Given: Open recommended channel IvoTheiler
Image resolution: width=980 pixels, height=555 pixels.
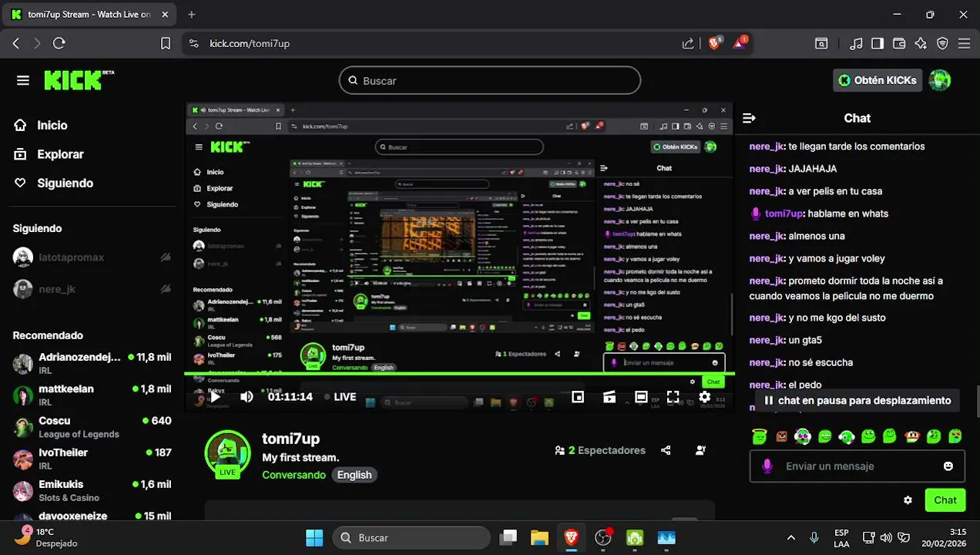Looking at the screenshot, I should point(92,459).
